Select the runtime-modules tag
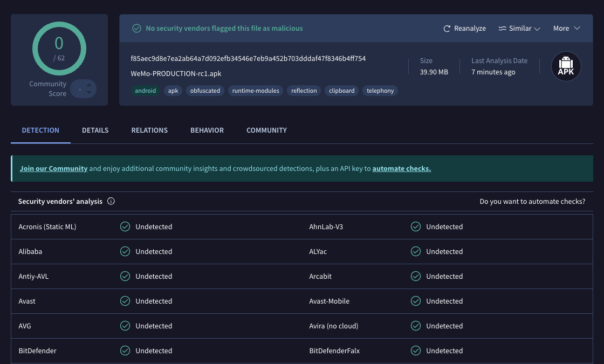 pos(256,91)
